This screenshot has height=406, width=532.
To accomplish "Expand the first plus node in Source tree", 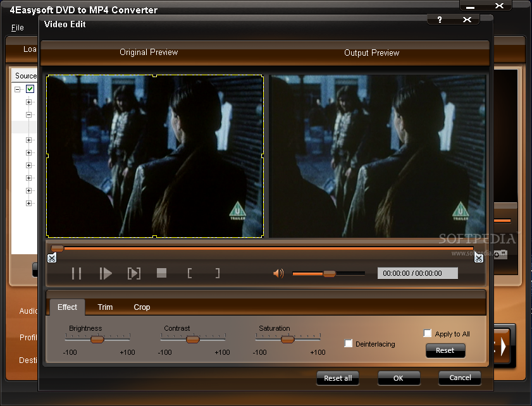I will [29, 102].
